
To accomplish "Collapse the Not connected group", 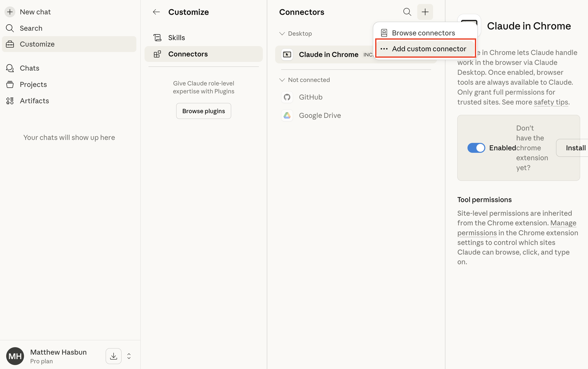I will pyautogui.click(x=282, y=80).
